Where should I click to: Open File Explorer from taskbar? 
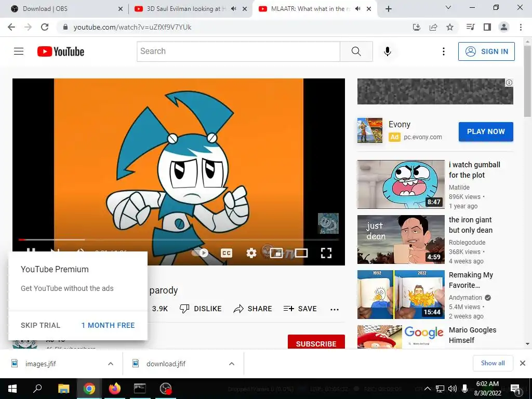click(63, 389)
